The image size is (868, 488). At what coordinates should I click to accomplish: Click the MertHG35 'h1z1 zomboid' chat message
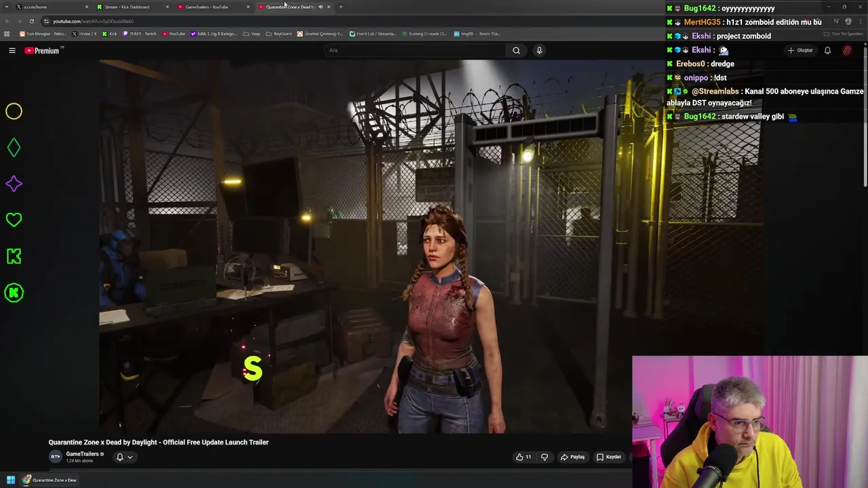745,22
